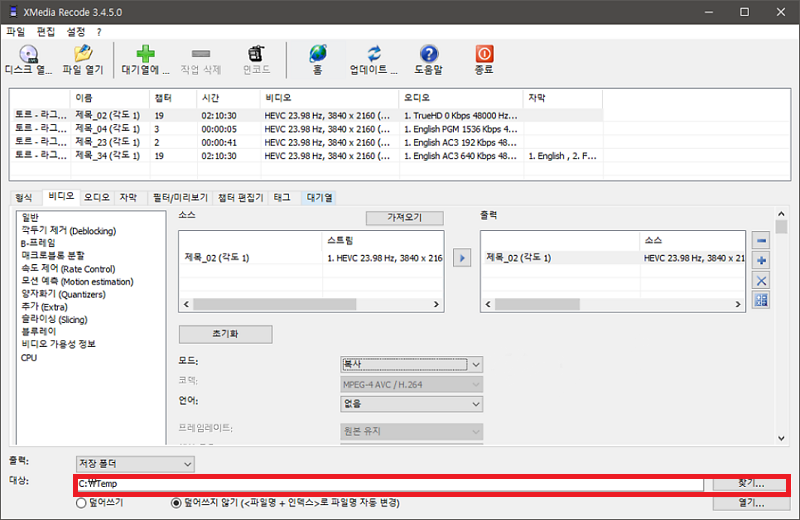This screenshot has height=520, width=800.
Task: Switch to the 대기열 tab
Action: tap(319, 197)
